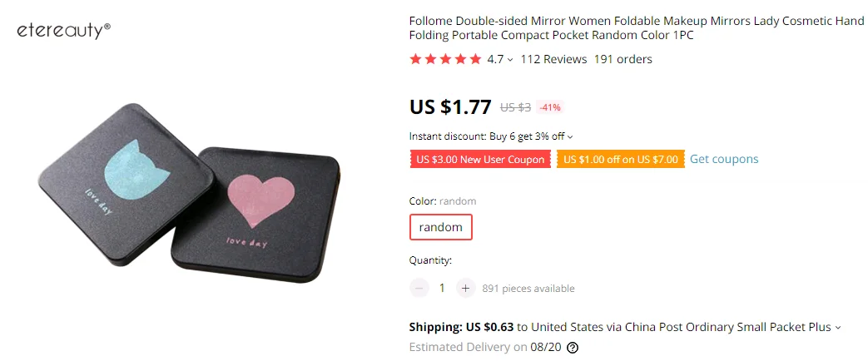Select the random color option

[440, 227]
